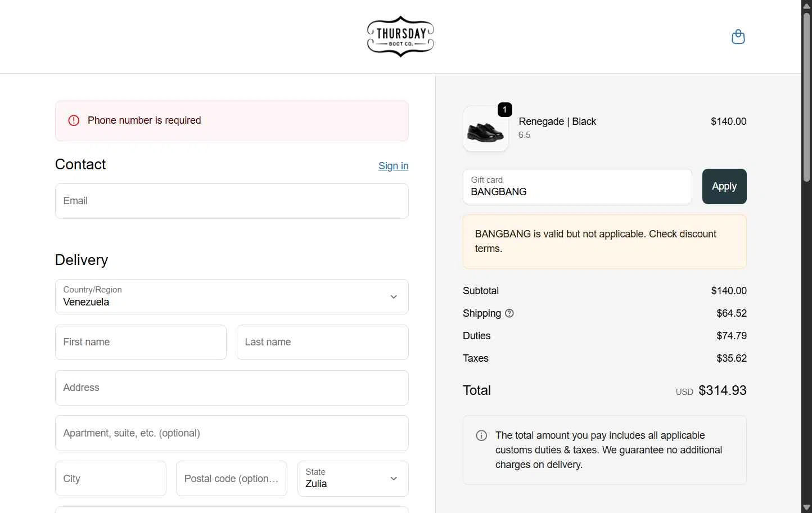Select the Last name field
Screen dimensions: 812x513
[322, 343]
